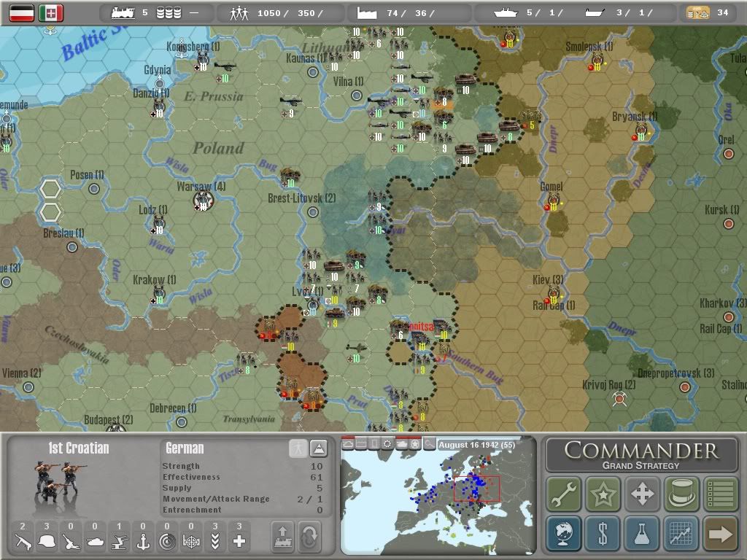Viewport: 747px width, 560px height.
Task: Toggle the sun minimap filter
Action: [388, 444]
